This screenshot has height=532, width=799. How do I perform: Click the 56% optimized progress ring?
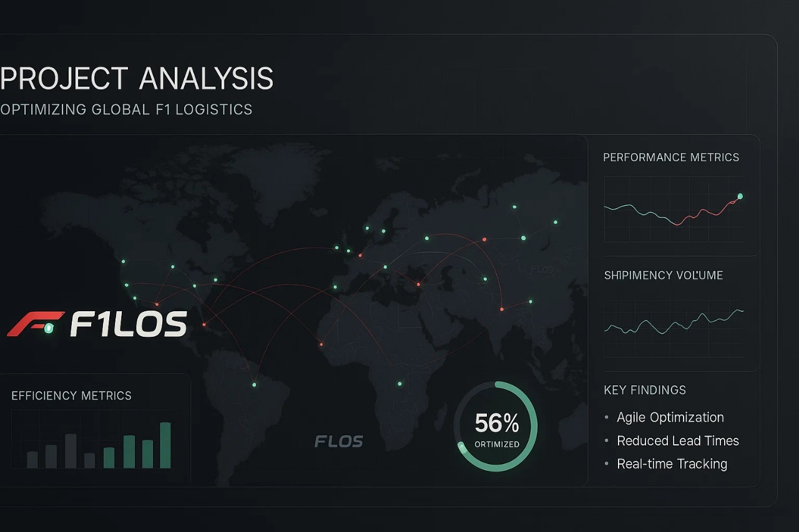pos(496,428)
